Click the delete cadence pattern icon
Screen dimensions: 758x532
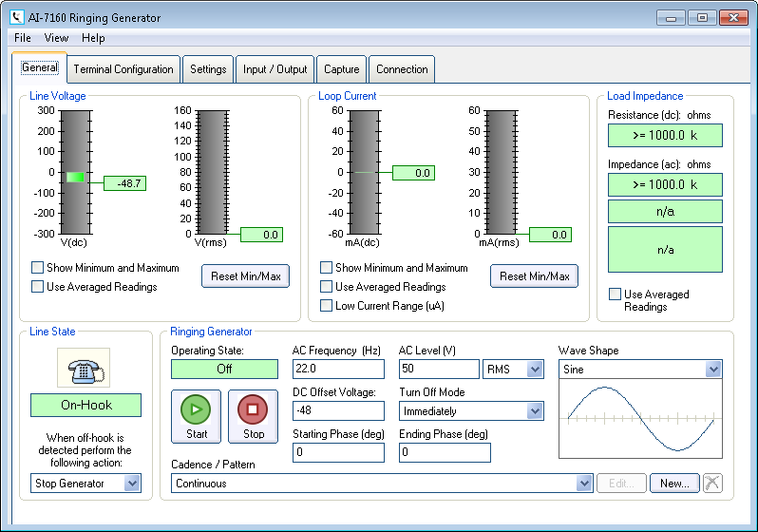tap(712, 483)
